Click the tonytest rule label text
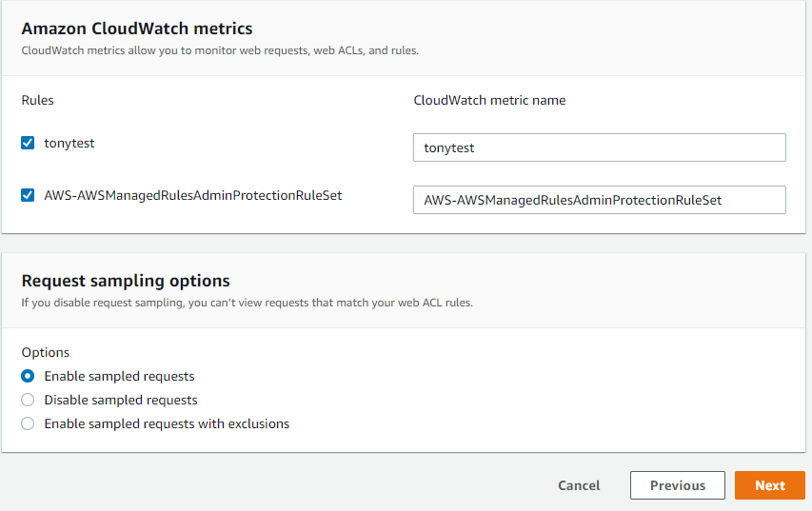 click(69, 144)
